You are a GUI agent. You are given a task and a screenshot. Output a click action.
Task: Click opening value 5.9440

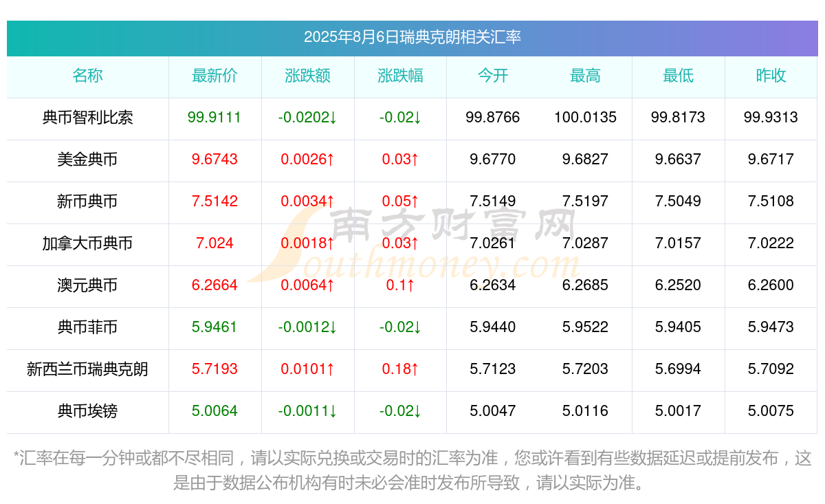coord(493,327)
